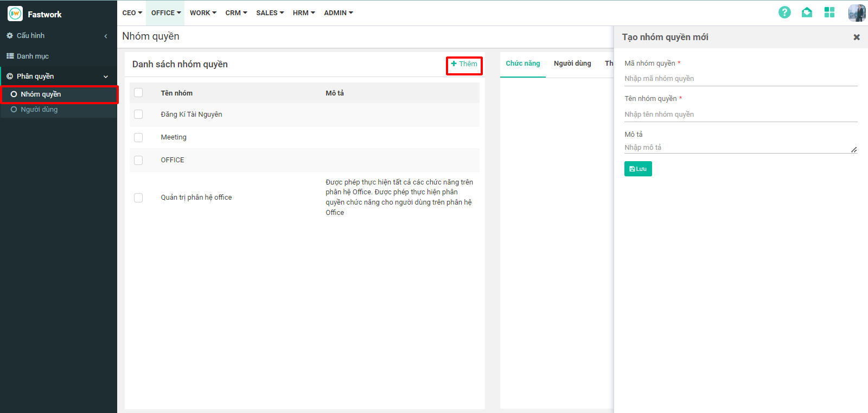The height and width of the screenshot is (413, 868).
Task: Open the apps grid icon
Action: (x=829, y=12)
